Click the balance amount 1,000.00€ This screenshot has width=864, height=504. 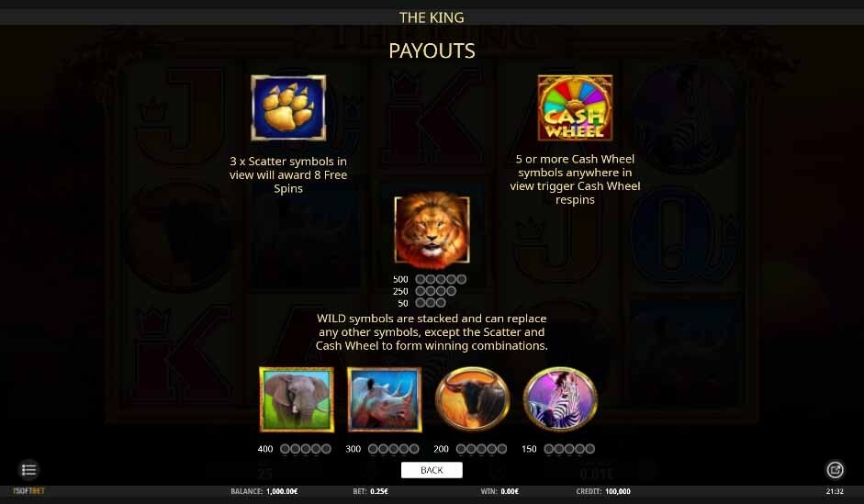282,491
